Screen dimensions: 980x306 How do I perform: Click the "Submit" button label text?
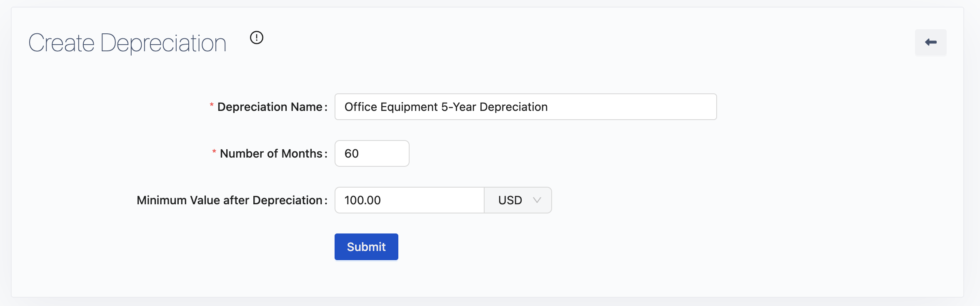(366, 247)
